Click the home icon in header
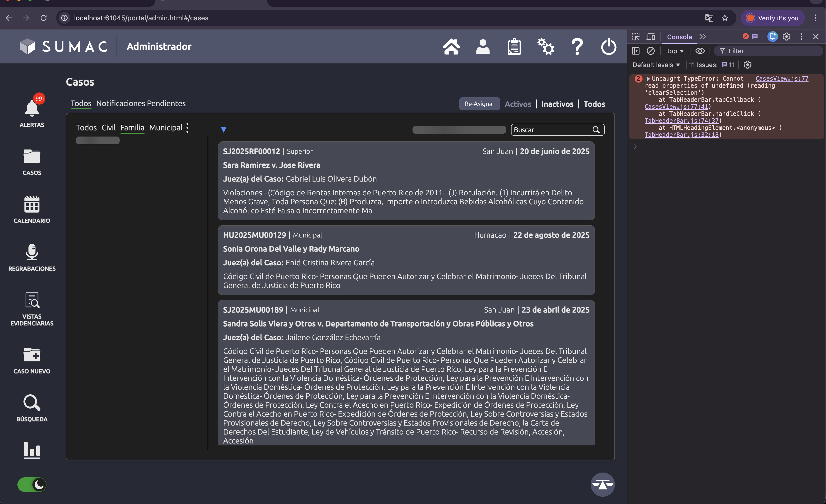The width and height of the screenshot is (826, 504). coord(451,46)
